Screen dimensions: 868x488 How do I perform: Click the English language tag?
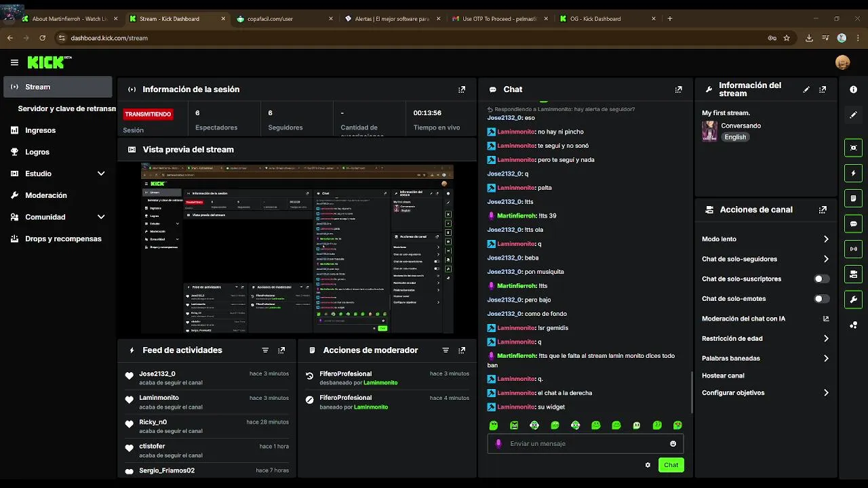pos(735,137)
